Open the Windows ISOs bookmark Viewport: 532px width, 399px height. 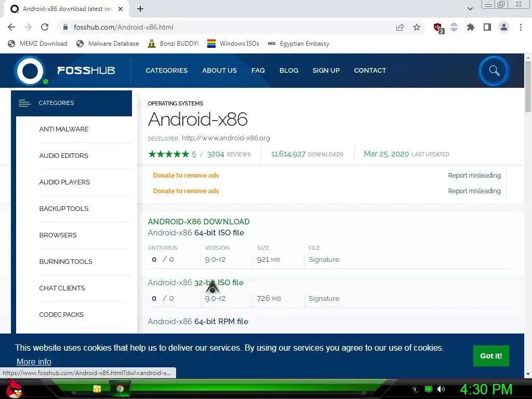coord(233,44)
